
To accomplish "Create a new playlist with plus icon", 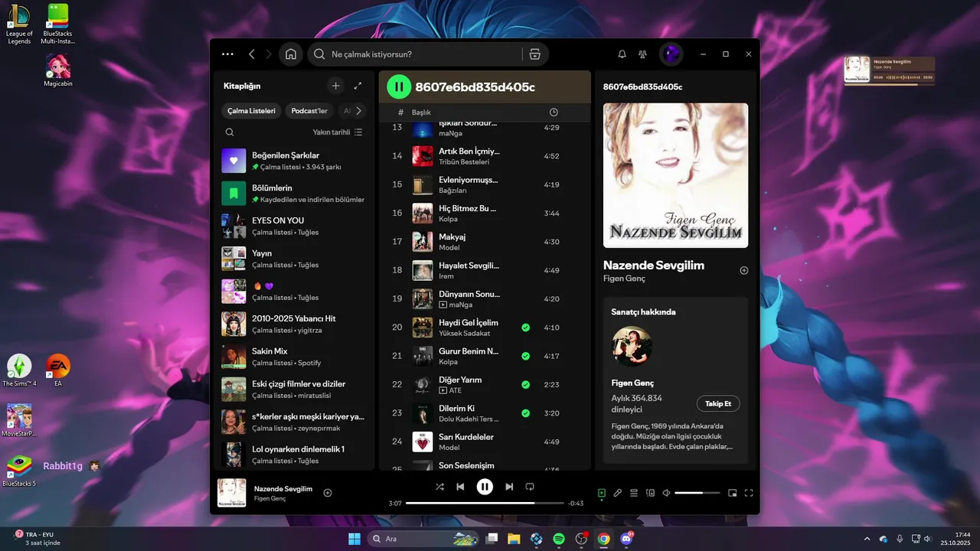I will point(335,86).
